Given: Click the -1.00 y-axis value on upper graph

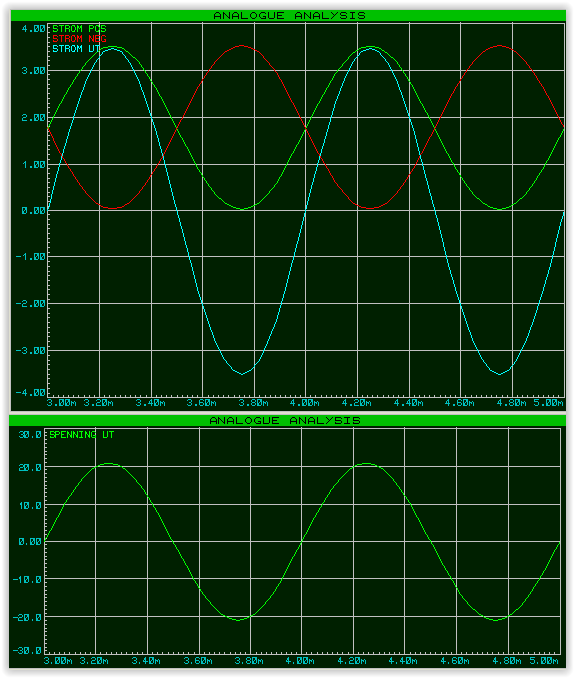Looking at the screenshot, I should click(x=30, y=257).
